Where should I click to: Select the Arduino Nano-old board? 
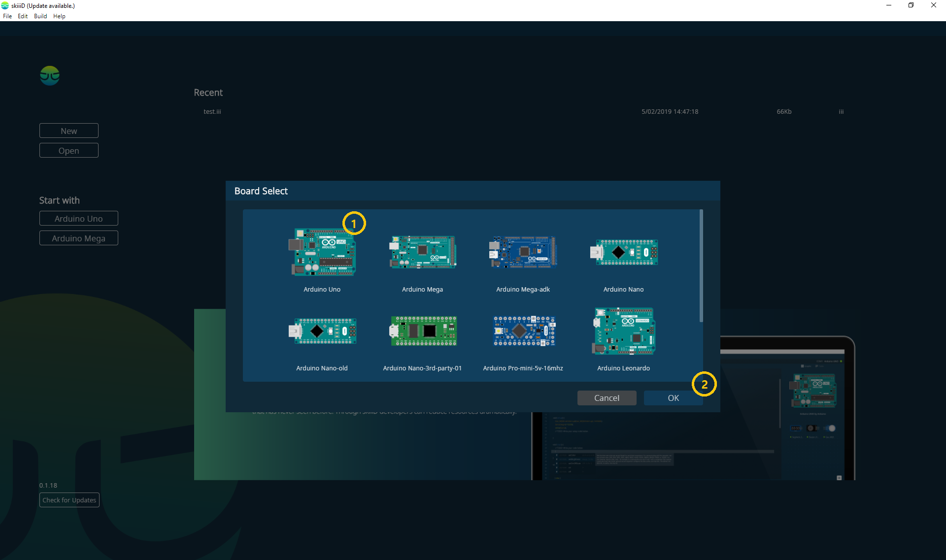(x=322, y=331)
